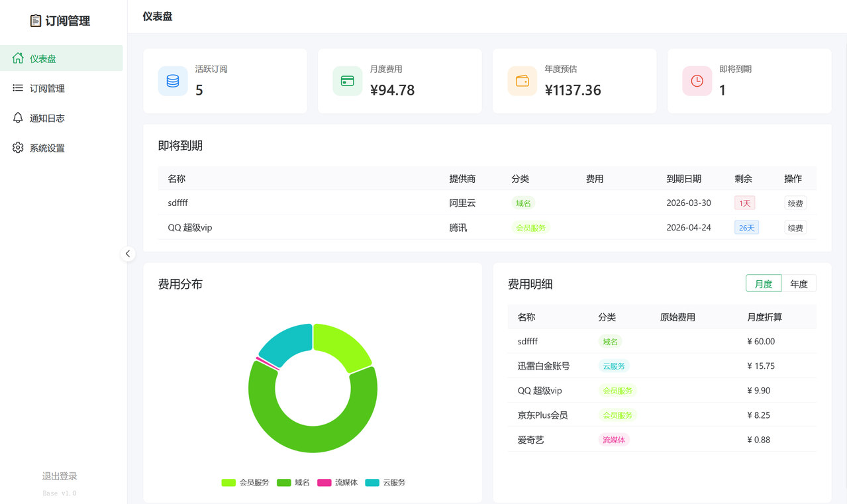Click the 提供商 column header

coord(462,179)
